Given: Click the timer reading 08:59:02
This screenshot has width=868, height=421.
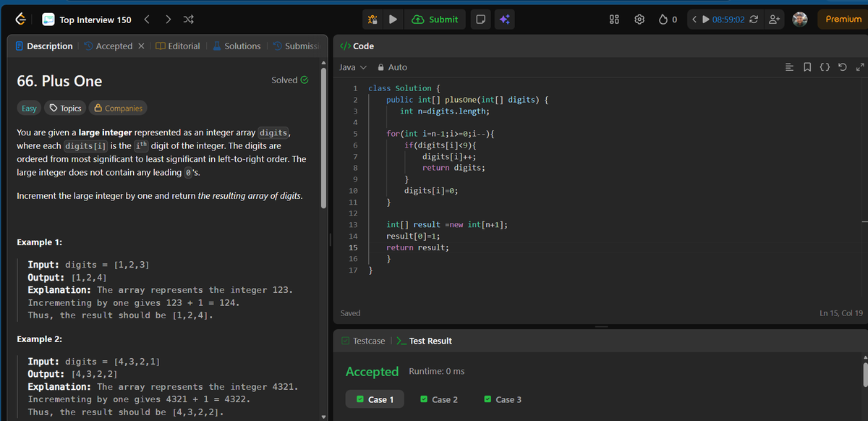Looking at the screenshot, I should 728,20.
